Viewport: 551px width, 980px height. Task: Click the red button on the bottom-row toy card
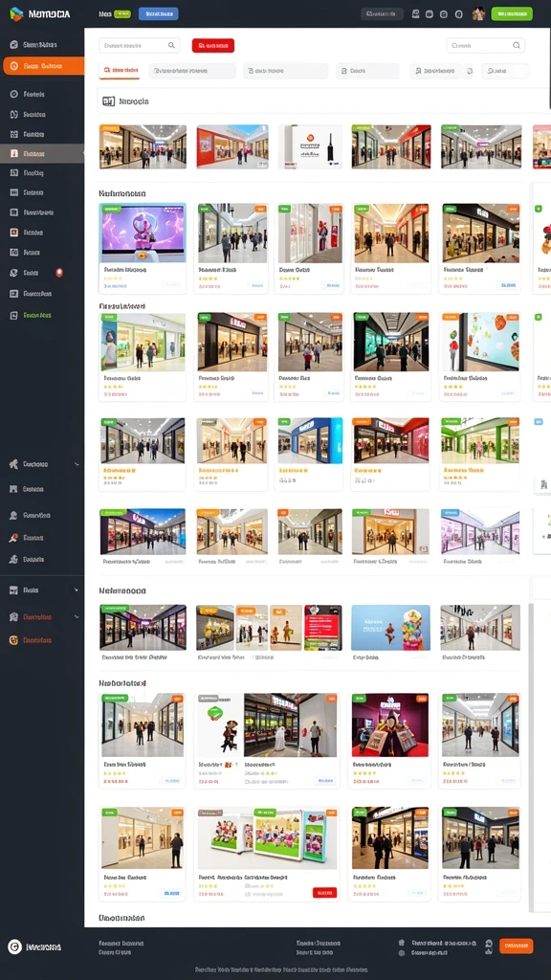pos(324,893)
